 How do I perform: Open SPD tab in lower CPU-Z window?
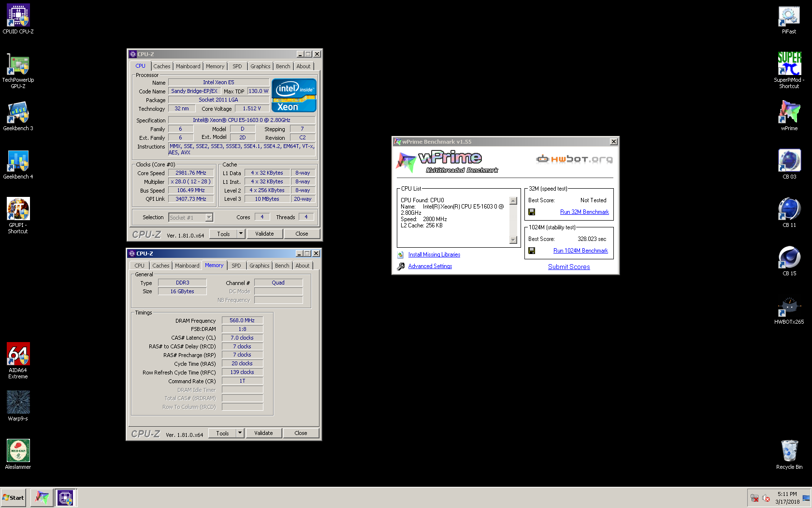click(236, 266)
